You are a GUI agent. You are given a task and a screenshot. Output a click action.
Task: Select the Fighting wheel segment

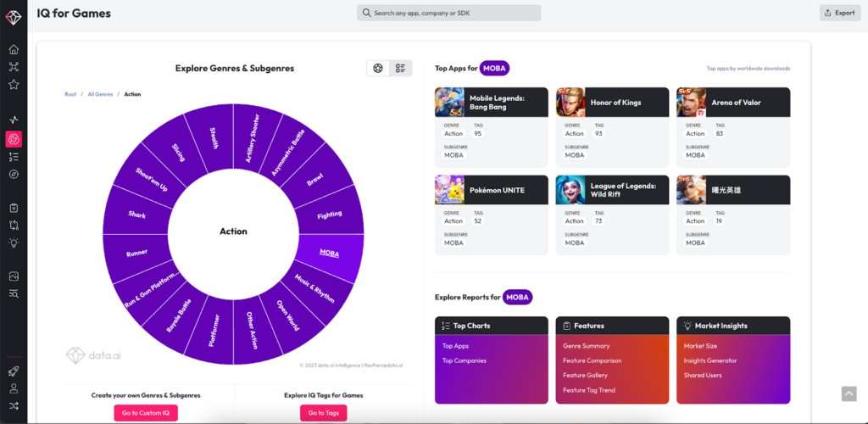(331, 215)
